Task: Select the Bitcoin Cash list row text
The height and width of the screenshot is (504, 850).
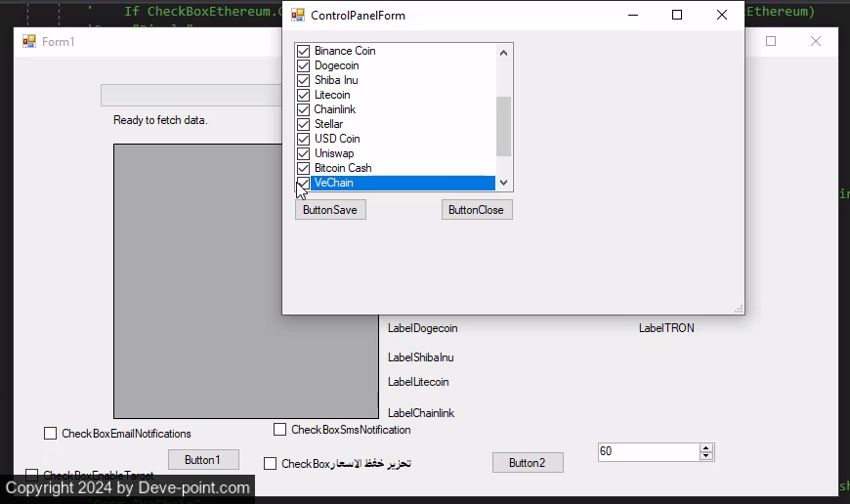Action: (x=343, y=168)
